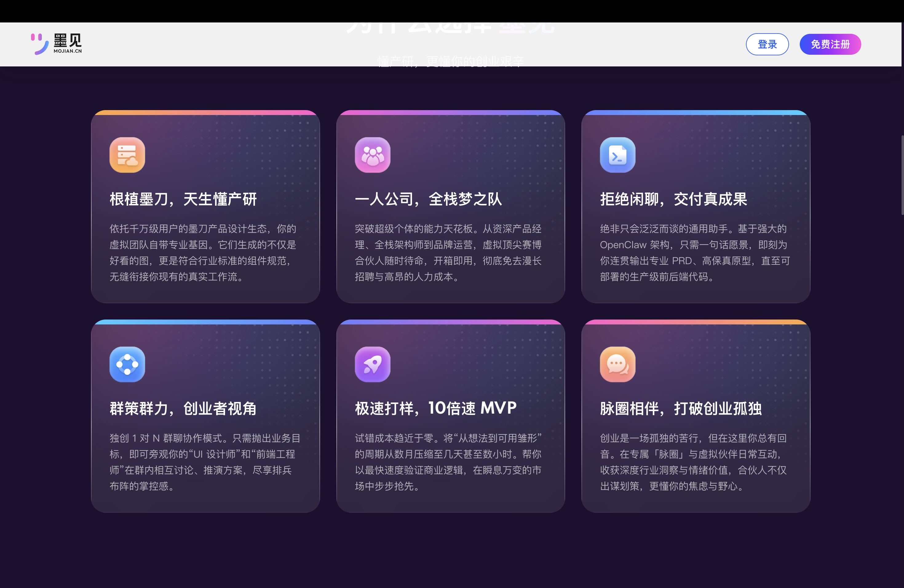The width and height of the screenshot is (904, 588).
Task: Click the 墨见 MOJIAN.CN logo
Action: (x=56, y=44)
